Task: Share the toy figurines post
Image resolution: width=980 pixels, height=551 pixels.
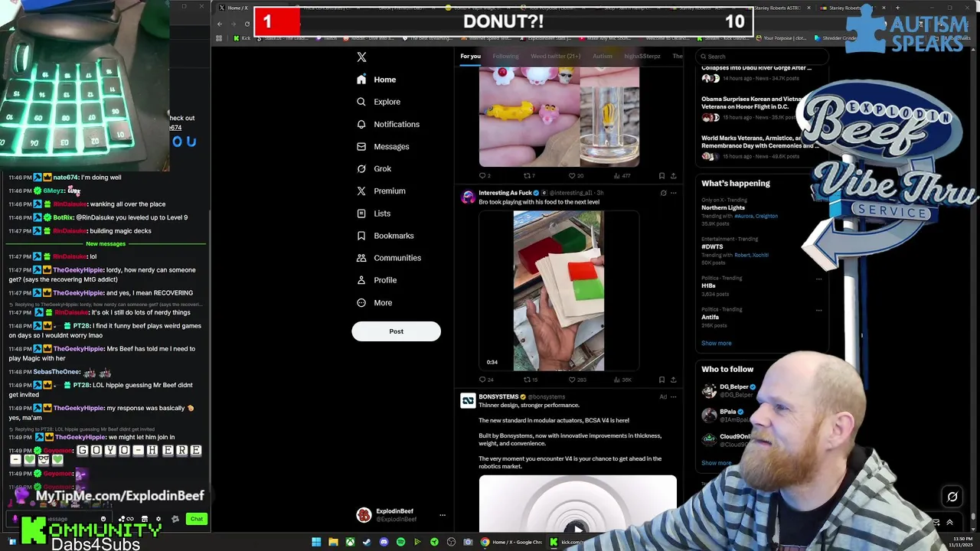Action: click(673, 175)
